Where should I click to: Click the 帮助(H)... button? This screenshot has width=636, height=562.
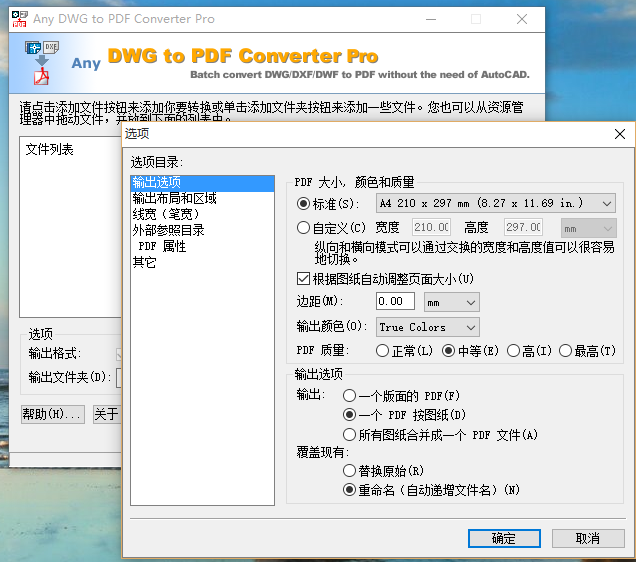tap(52, 414)
